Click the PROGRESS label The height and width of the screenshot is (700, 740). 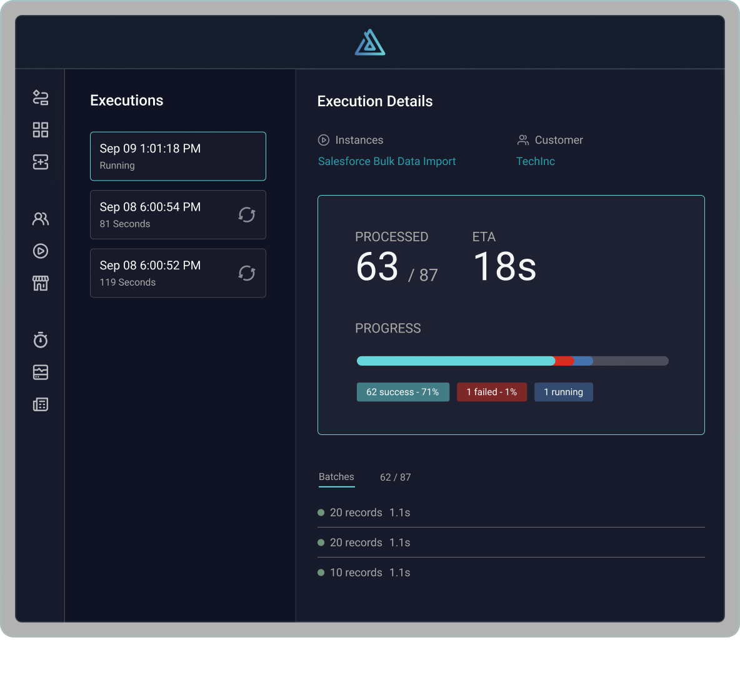pyautogui.click(x=388, y=329)
